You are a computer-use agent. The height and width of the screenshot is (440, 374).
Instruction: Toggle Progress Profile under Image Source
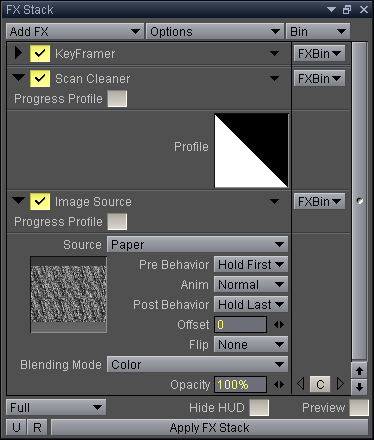coord(117,222)
